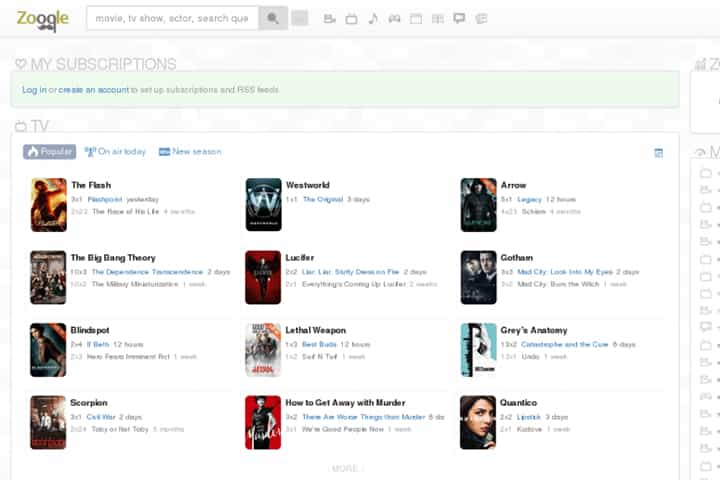Click the Quantico show title
Viewport: 720px width, 480px height.
point(518,403)
